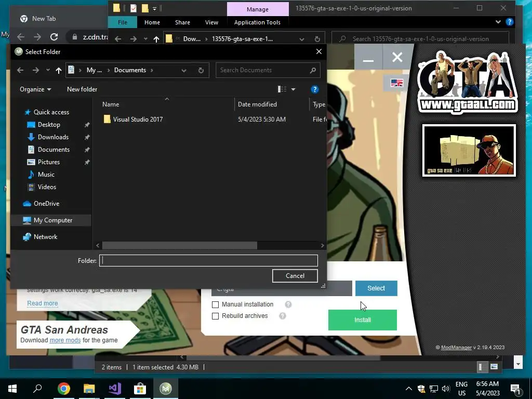532x399 pixels.
Task: Open Desktop in sidebar
Action: pos(49,125)
